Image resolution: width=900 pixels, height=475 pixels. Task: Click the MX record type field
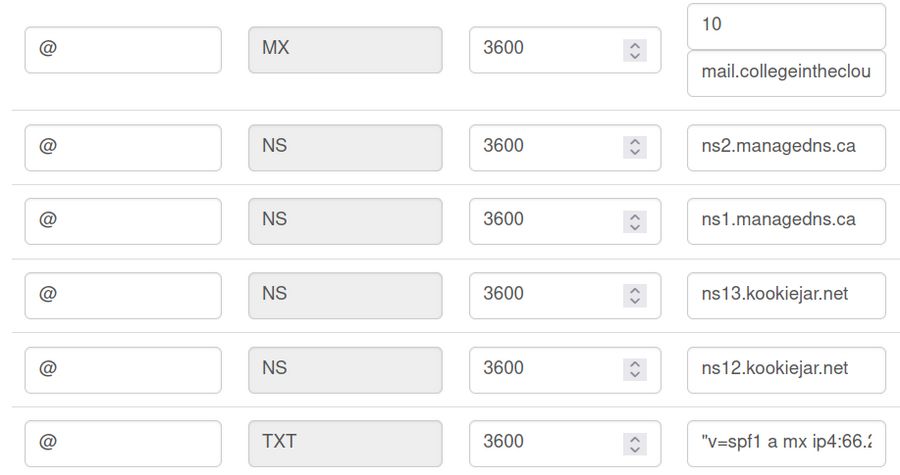[345, 50]
